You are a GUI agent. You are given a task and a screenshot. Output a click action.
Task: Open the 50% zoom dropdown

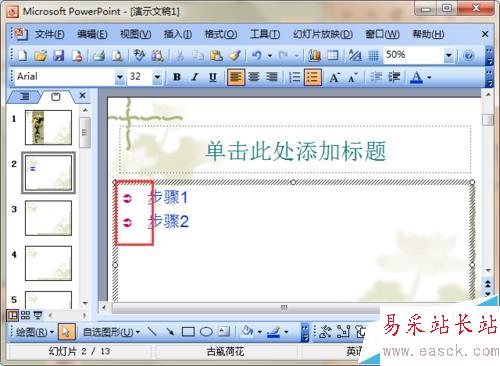(449, 55)
